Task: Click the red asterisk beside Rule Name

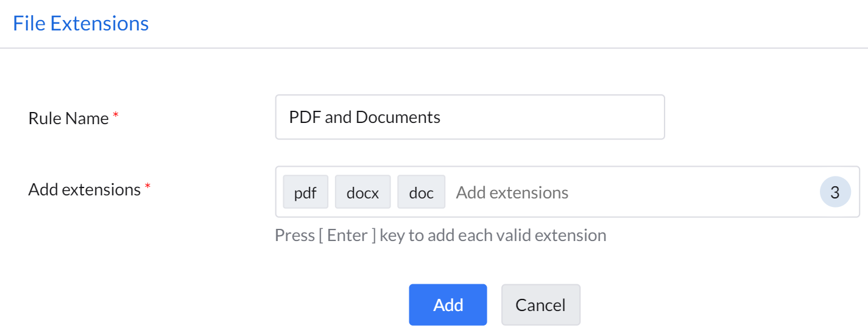Action: tap(116, 116)
